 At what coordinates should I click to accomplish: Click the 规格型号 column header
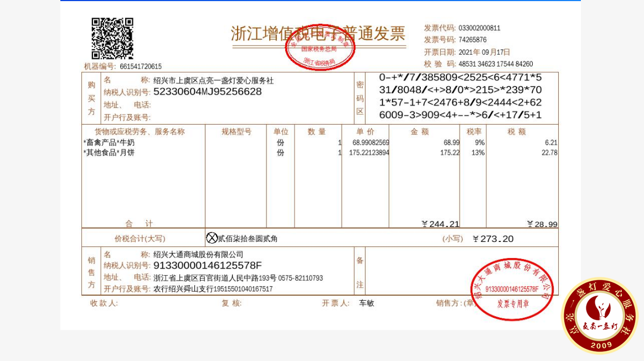(x=236, y=132)
